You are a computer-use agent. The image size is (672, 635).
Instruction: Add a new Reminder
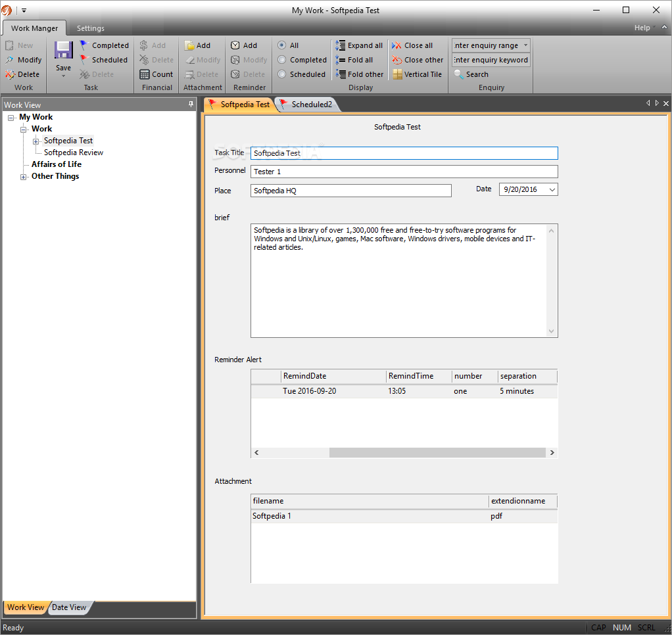pos(244,45)
